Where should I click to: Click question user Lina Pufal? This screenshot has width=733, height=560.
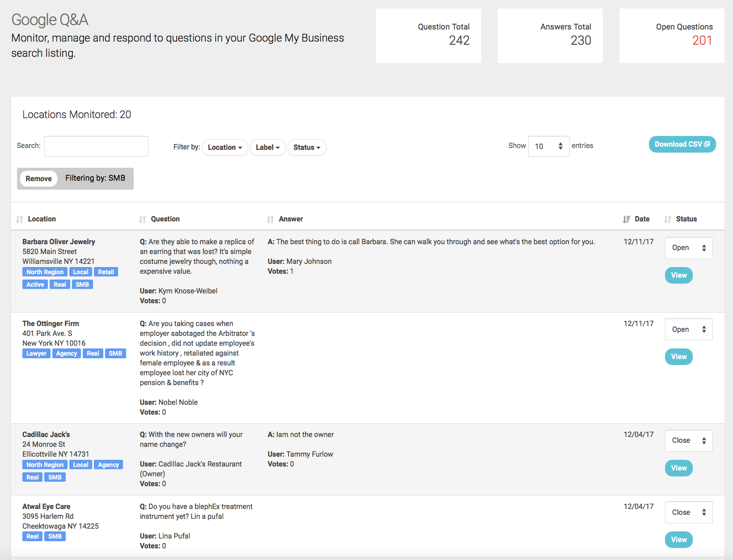[x=174, y=536]
